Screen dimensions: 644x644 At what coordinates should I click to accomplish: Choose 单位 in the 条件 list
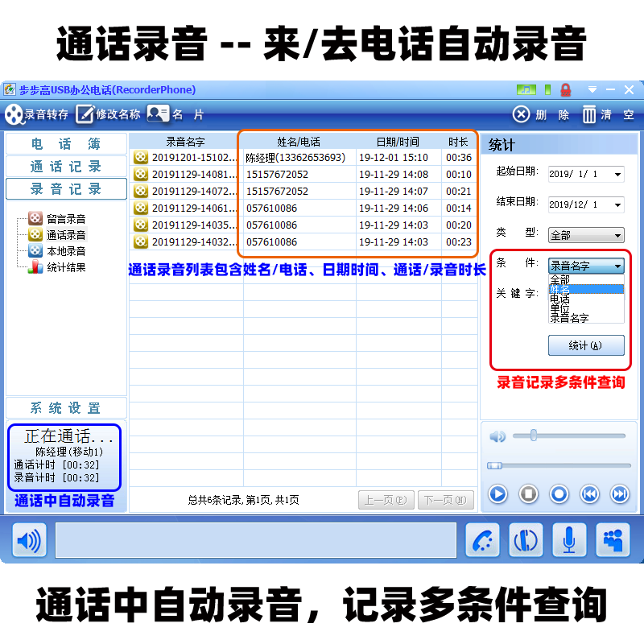(586, 308)
